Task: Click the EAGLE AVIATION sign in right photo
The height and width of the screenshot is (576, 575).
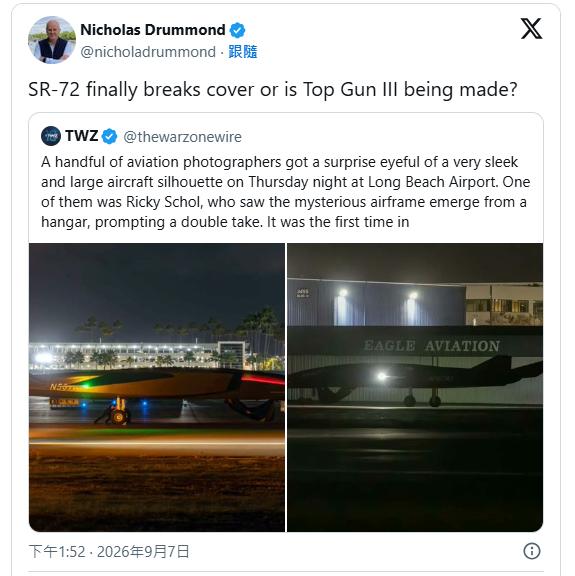Action: [432, 346]
